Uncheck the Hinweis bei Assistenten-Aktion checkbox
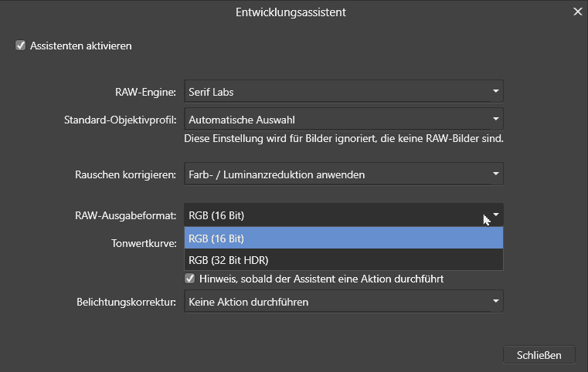 tap(189, 278)
